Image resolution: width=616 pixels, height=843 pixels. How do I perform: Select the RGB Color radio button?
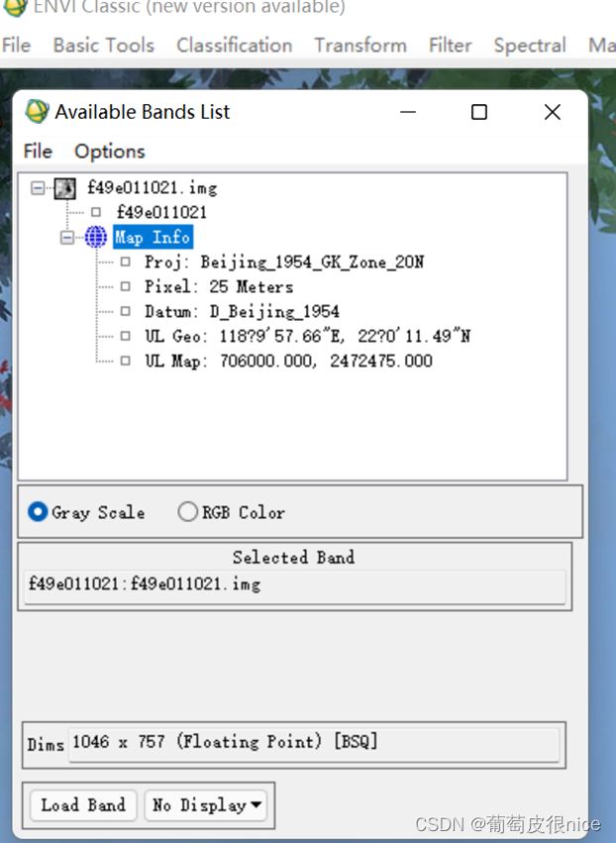(187, 512)
